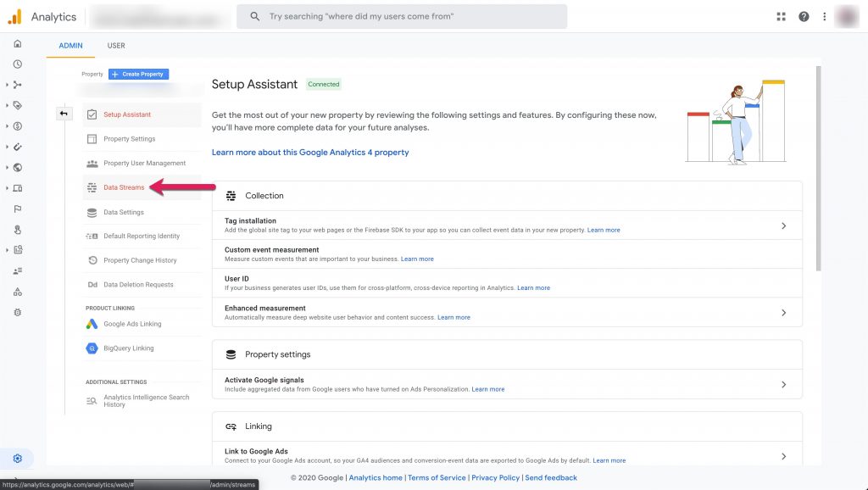Open the Retention magnet sidebar icon

tap(18, 147)
